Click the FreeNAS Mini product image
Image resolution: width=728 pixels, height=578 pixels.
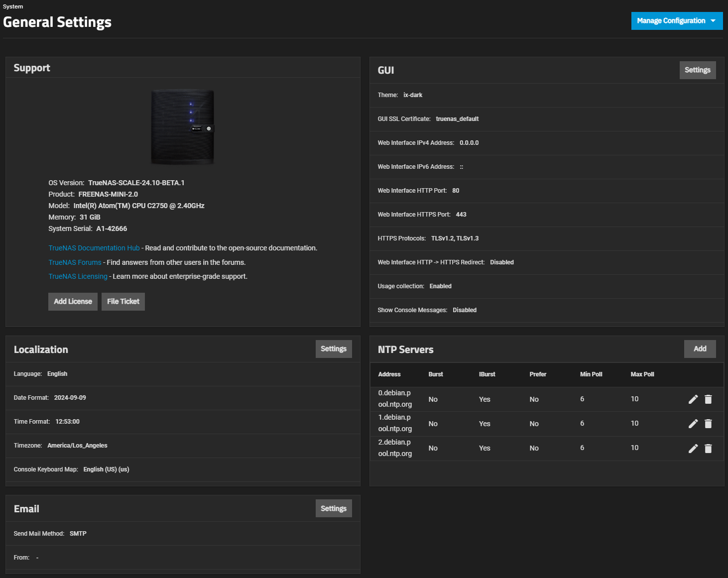point(183,127)
